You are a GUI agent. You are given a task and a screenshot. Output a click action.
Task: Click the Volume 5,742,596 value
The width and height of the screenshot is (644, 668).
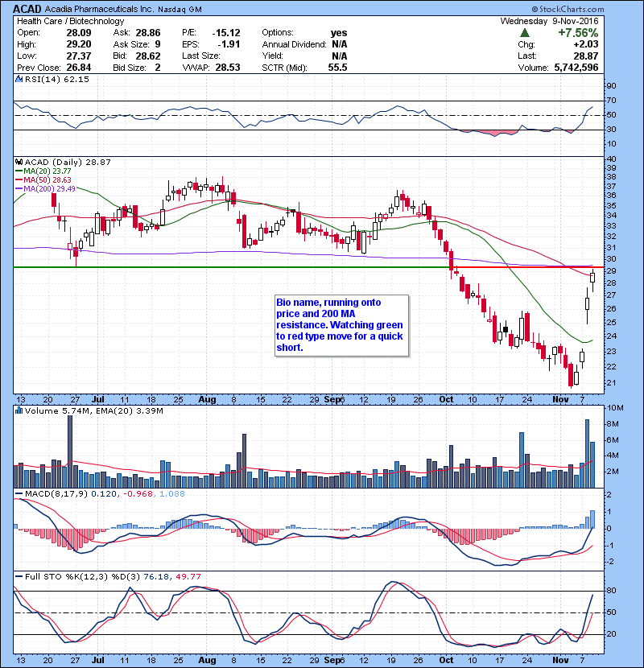pos(576,68)
